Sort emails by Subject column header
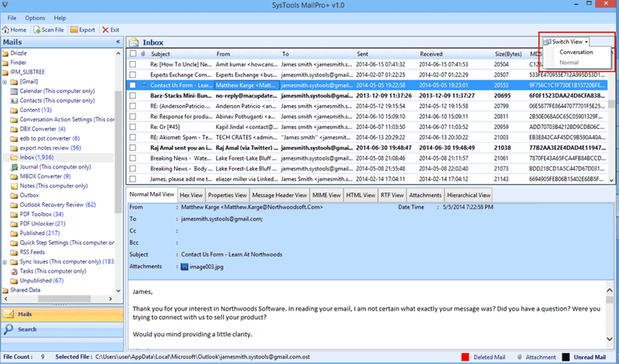This screenshot has width=619, height=364. (160, 54)
